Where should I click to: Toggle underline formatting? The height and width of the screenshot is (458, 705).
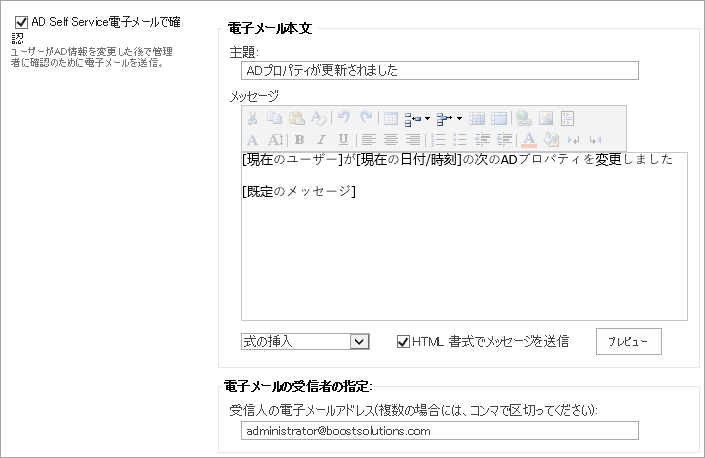344,140
